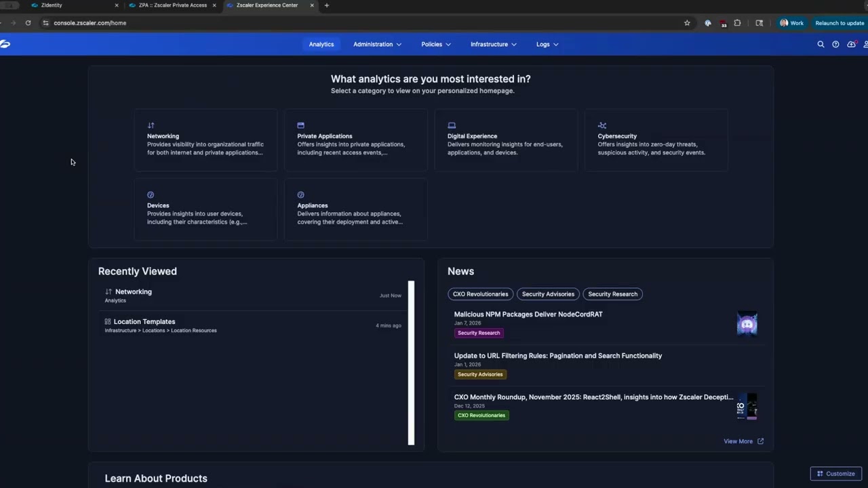
Task: Click the arrows icon beside Networking in Recently Viewed
Action: [x=108, y=291]
